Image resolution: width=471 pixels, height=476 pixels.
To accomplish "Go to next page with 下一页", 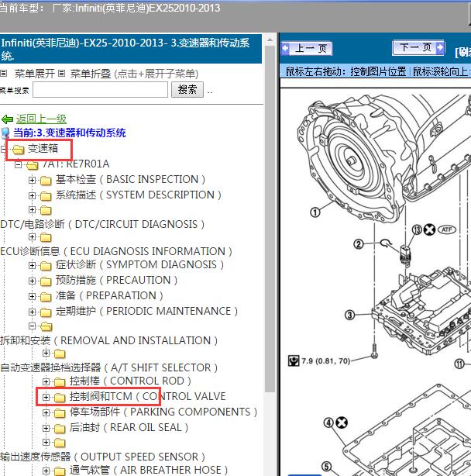I will click(418, 47).
